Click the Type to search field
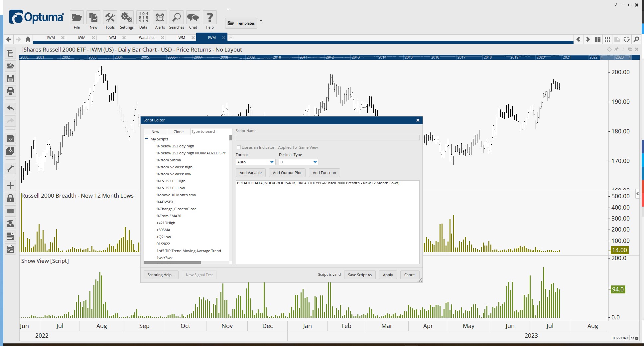 pos(211,132)
